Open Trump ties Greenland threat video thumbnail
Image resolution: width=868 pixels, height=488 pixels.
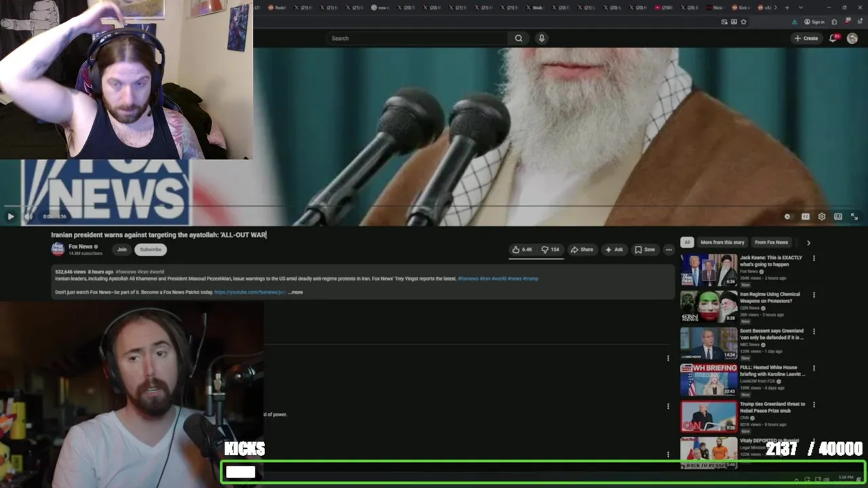pyautogui.click(x=709, y=416)
